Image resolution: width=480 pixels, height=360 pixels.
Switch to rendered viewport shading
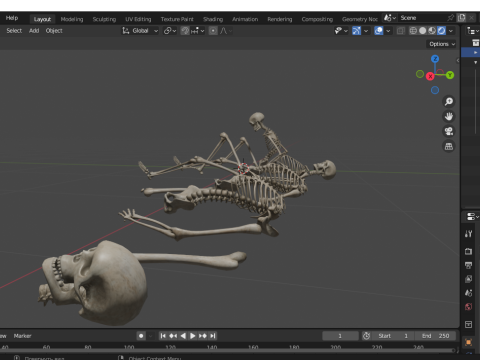441,31
